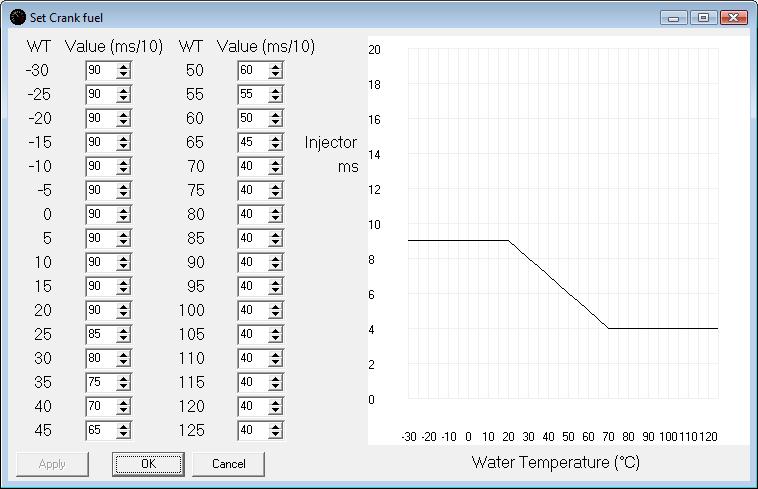Click the WT 35 value field showing 75
758x489 pixels.
point(100,382)
